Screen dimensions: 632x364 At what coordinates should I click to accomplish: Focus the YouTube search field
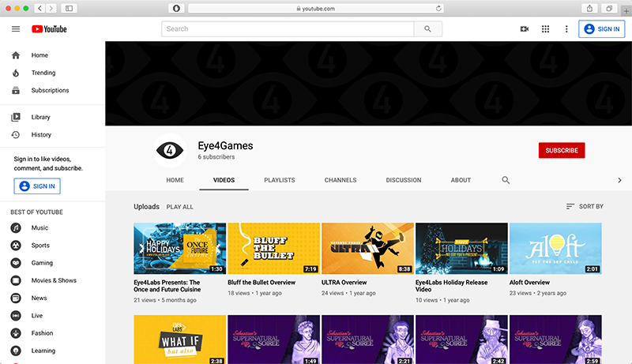click(288, 29)
